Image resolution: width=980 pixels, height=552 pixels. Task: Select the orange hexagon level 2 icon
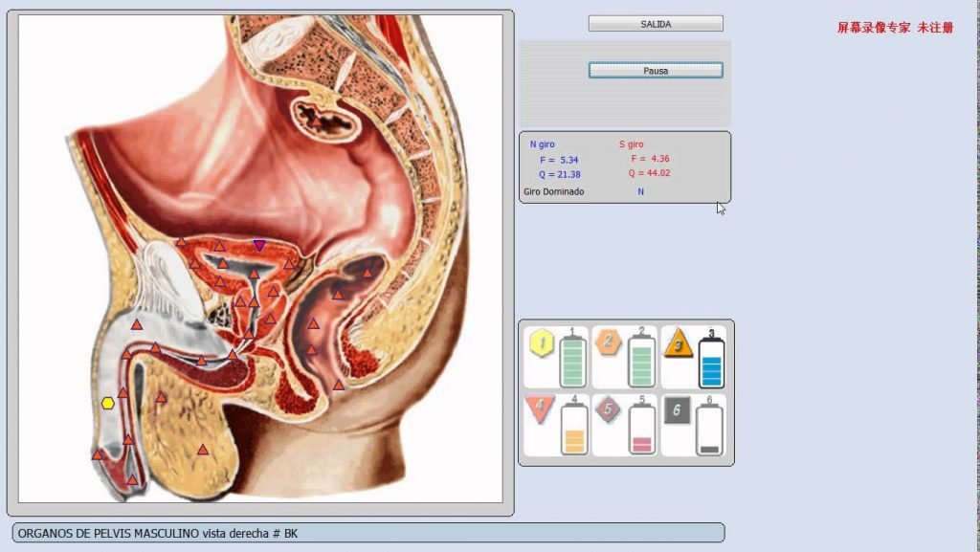pyautogui.click(x=608, y=342)
